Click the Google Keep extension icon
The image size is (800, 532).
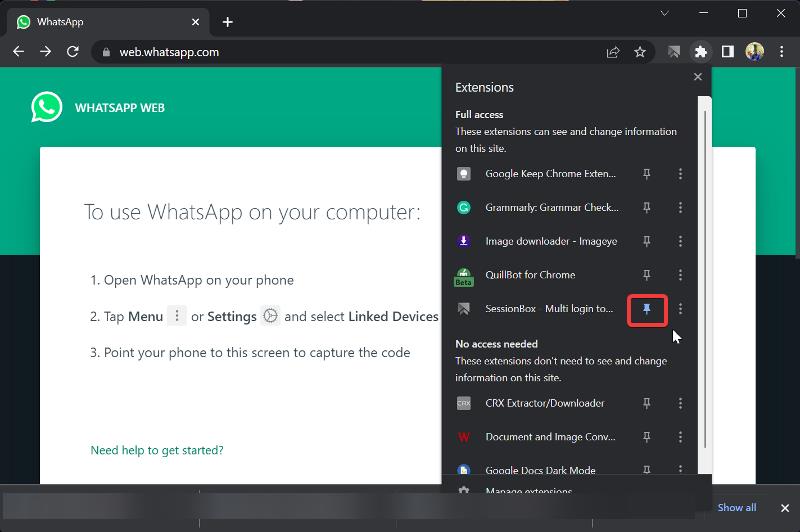[x=463, y=174]
